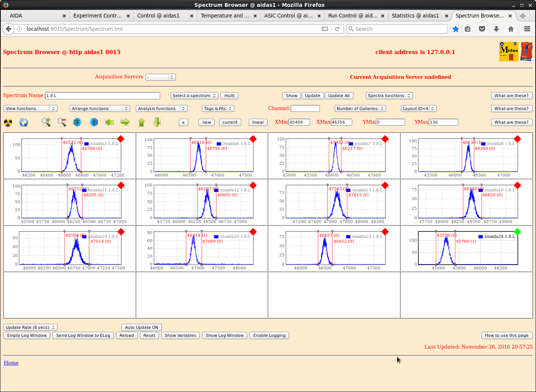
Task: Toggle the red diamond on nnaida3 gallery
Action: (121, 139)
